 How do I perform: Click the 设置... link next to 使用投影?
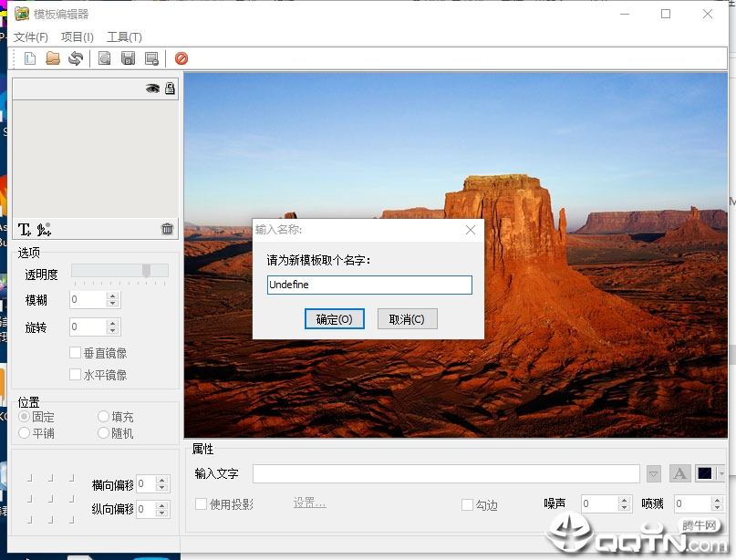click(x=309, y=503)
